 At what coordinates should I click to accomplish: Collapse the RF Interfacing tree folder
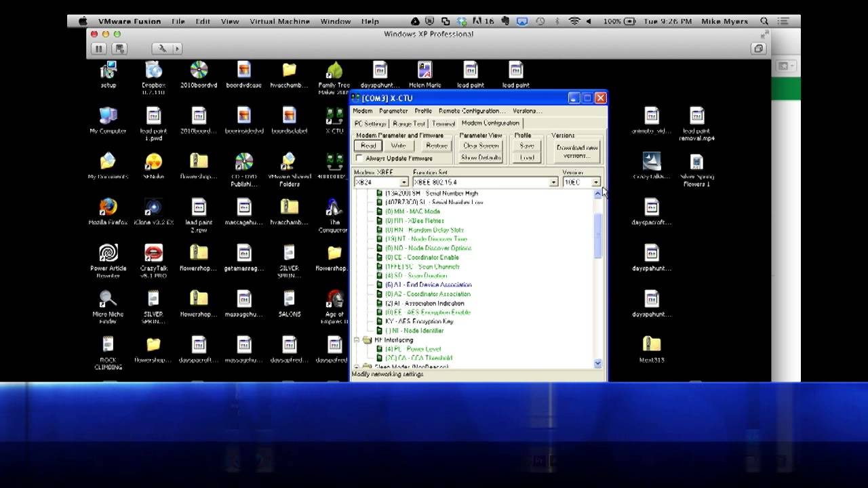(357, 340)
